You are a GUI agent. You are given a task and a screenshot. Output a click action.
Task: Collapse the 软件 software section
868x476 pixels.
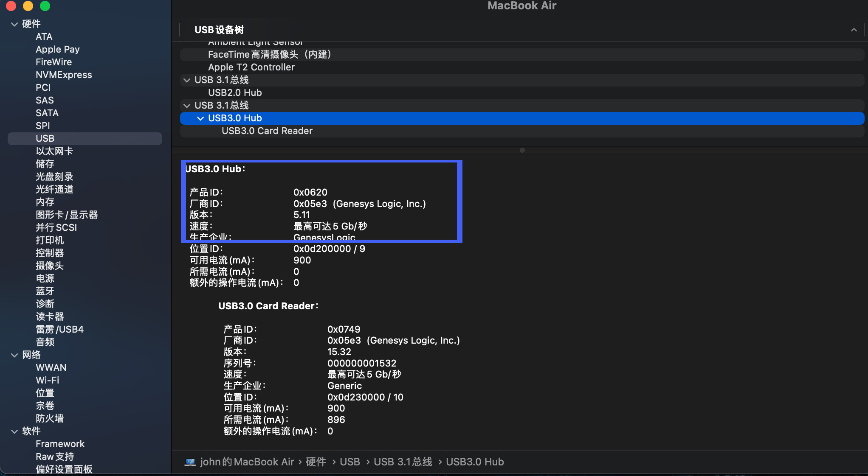tap(14, 431)
